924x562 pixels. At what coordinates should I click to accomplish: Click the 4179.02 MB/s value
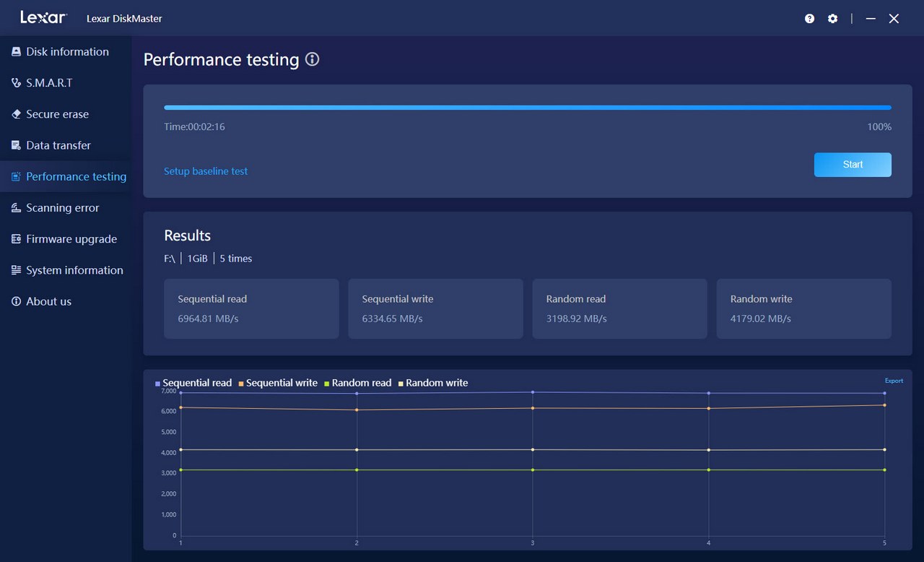760,319
